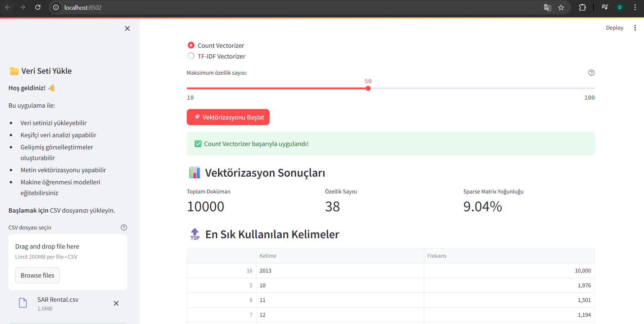Viewport: 644px width, 324px height.
Task: Open the Chrome browser menu
Action: 635,7
